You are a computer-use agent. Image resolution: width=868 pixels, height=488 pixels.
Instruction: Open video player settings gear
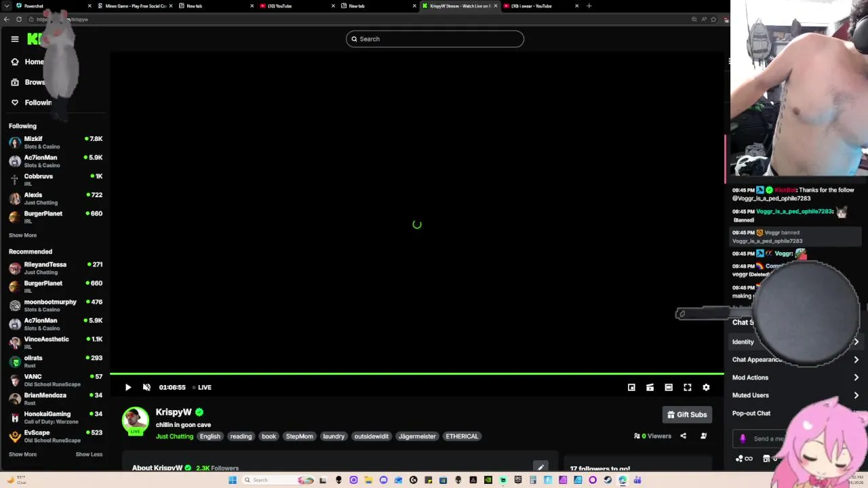[x=706, y=388]
